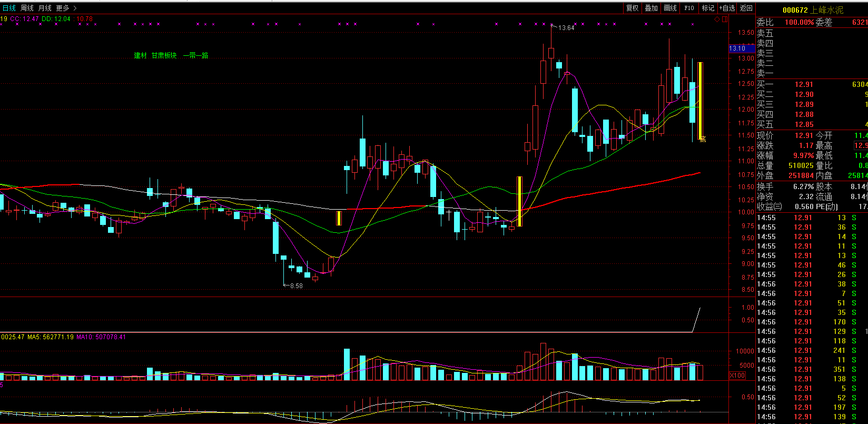Click the 净资 2.32 value

click(806, 196)
